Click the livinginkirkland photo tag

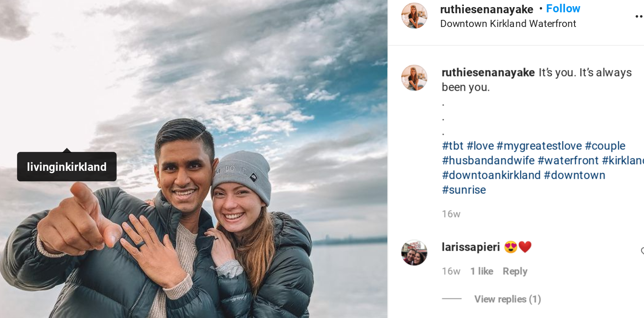click(x=67, y=167)
